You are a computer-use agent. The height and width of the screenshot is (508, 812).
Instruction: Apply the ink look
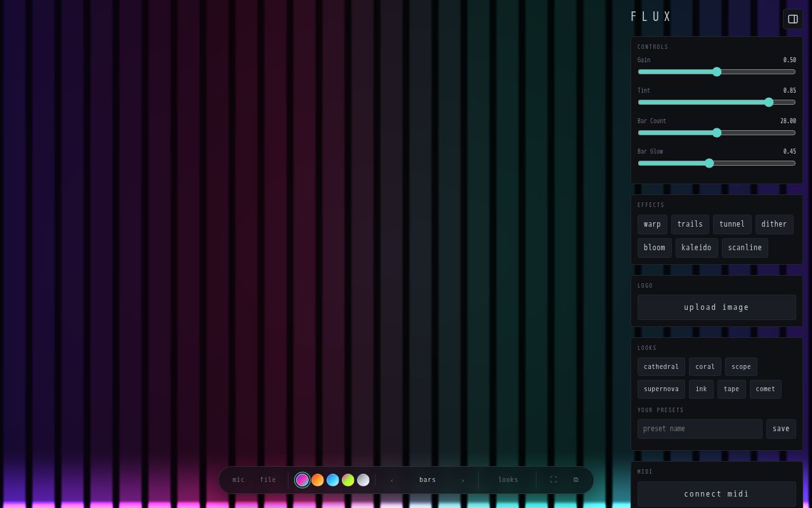point(701,389)
